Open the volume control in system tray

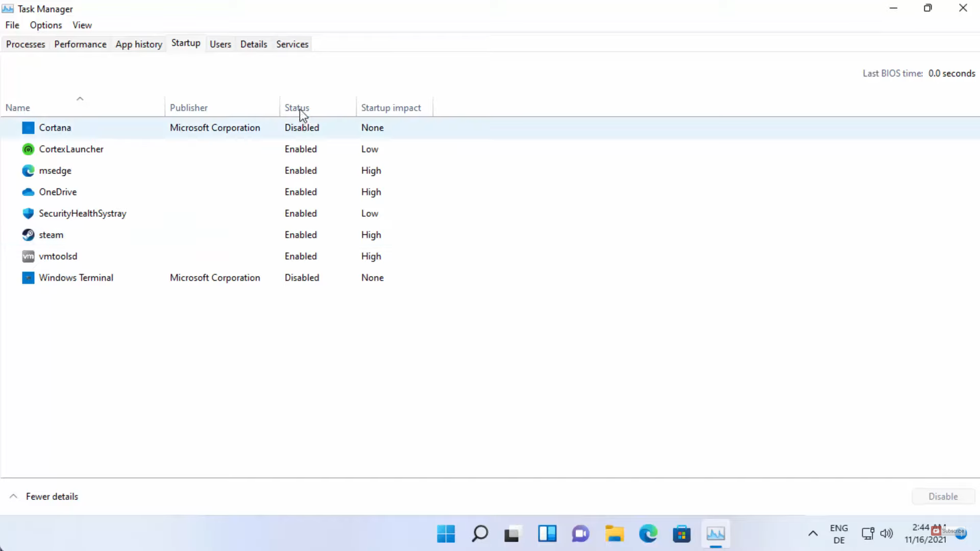click(x=887, y=534)
